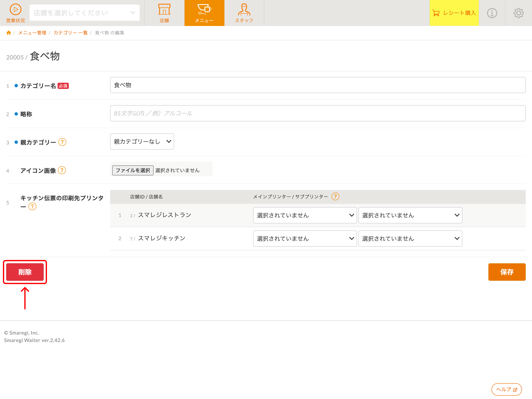Open main printer dropdown for スマレジキッチン
This screenshot has height=399, width=532.
tap(305, 239)
